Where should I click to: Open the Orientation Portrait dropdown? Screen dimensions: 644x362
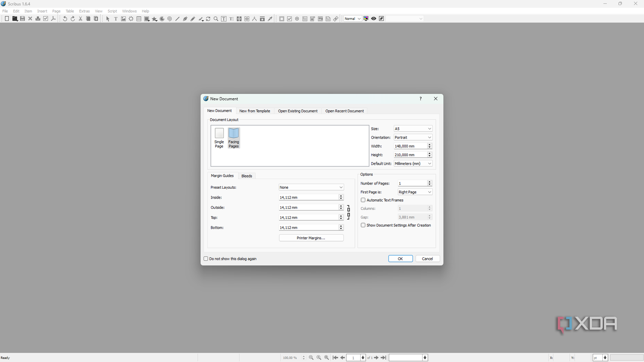tap(413, 137)
